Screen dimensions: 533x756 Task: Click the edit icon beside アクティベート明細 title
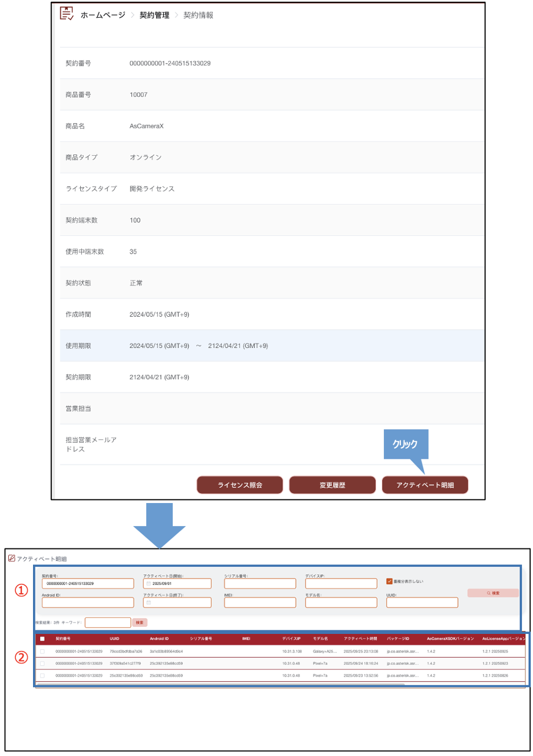pyautogui.click(x=11, y=558)
